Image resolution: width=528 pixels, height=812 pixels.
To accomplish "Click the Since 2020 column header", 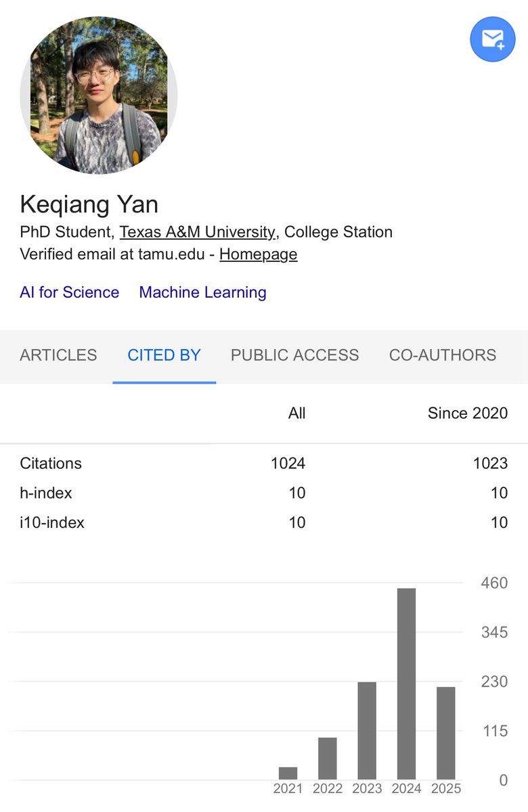I will coord(468,413).
